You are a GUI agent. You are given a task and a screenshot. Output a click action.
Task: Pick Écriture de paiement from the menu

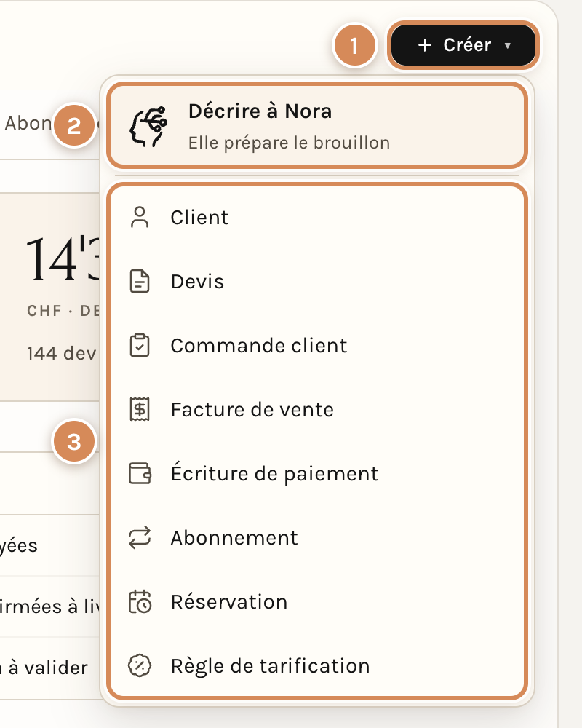coord(317,474)
